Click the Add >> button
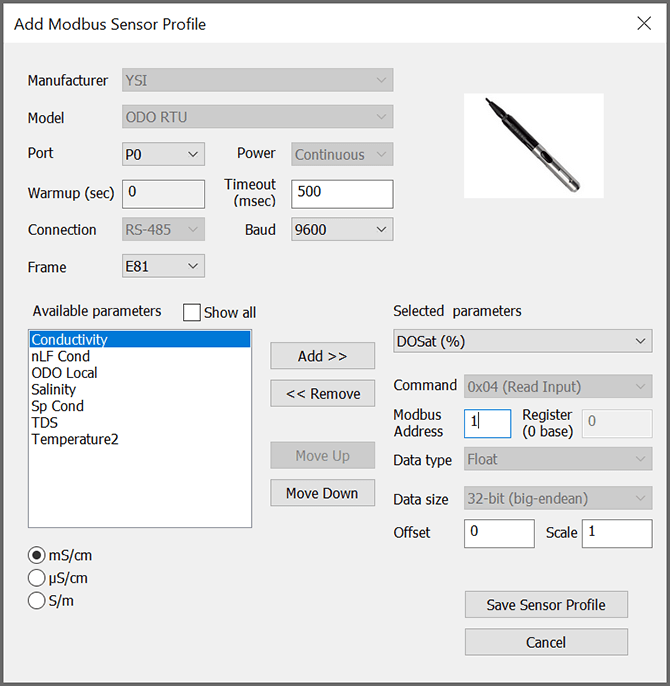 323,356
